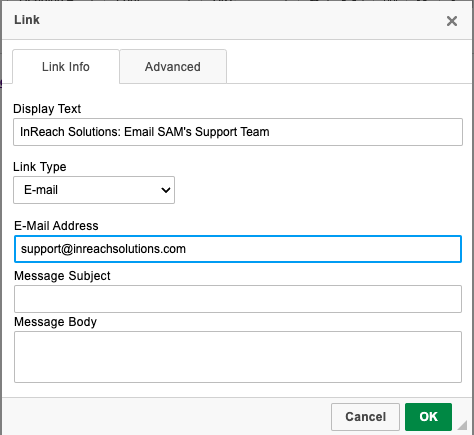Cancel the link dialog

tap(365, 417)
